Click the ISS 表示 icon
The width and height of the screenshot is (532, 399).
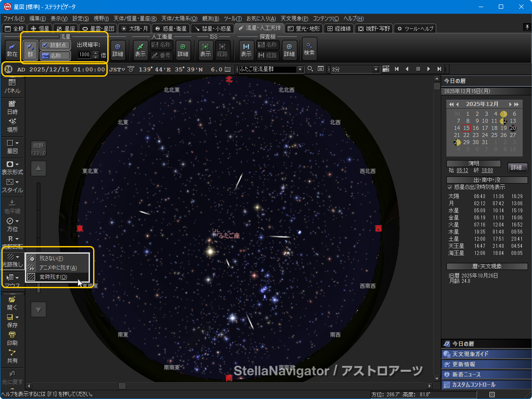pos(205,49)
